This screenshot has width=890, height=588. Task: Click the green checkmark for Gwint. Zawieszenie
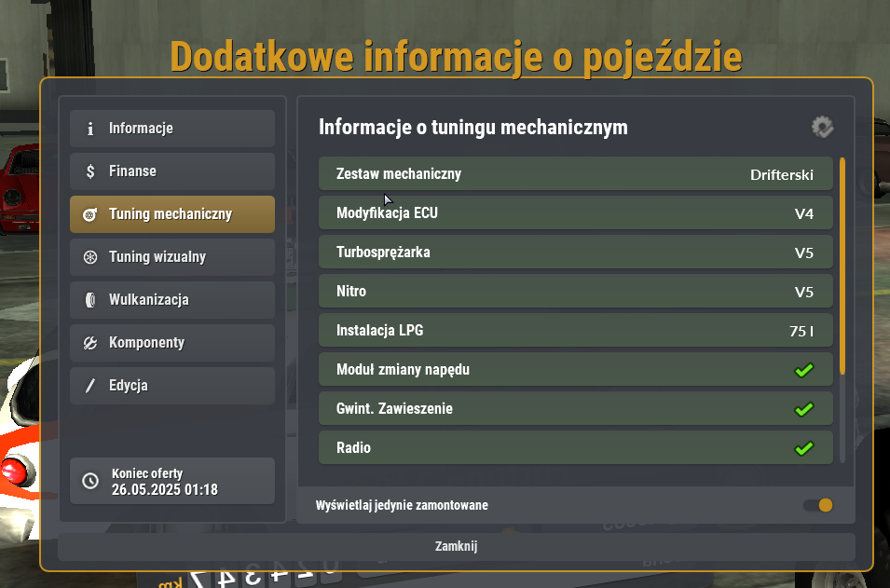804,409
